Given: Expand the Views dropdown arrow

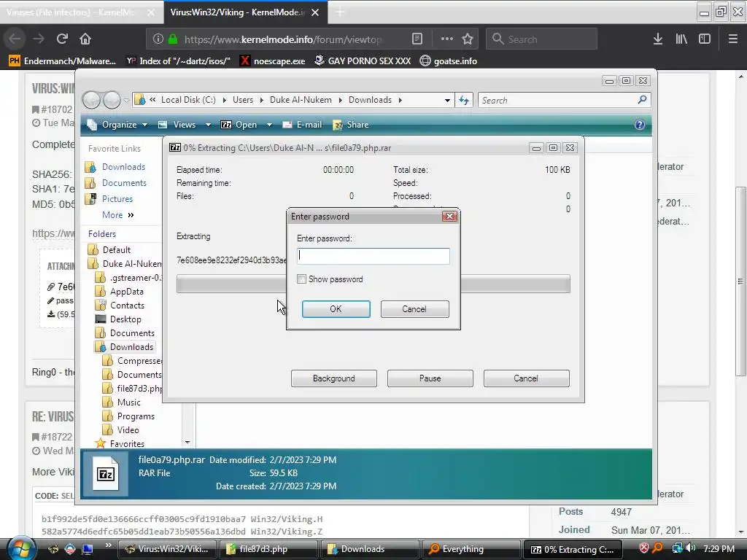Looking at the screenshot, I should 208,125.
